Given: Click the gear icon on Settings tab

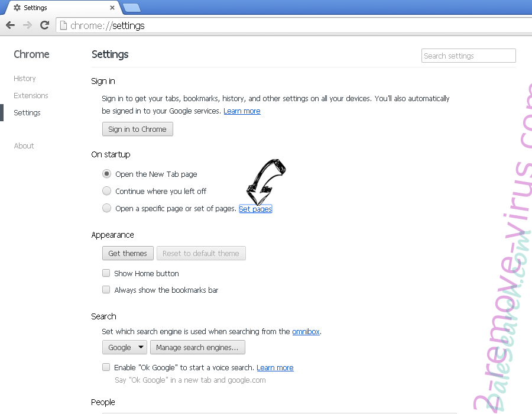Looking at the screenshot, I should point(17,8).
